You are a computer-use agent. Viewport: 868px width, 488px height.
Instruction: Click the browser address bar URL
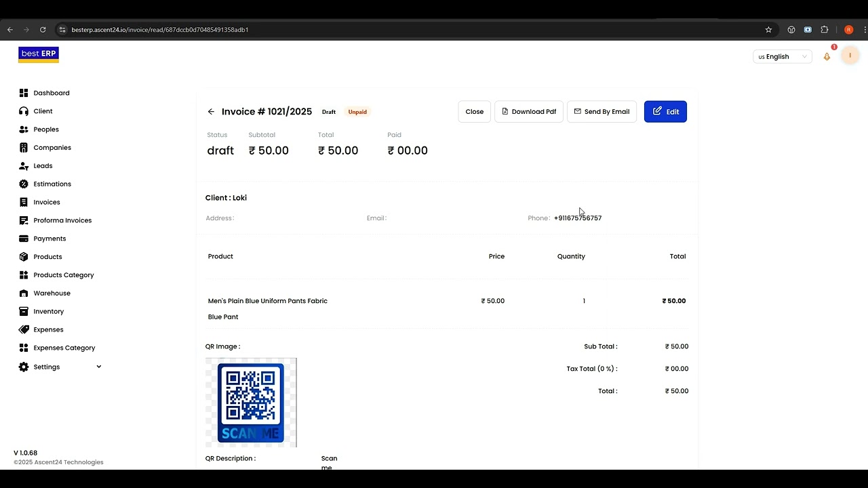(160, 30)
